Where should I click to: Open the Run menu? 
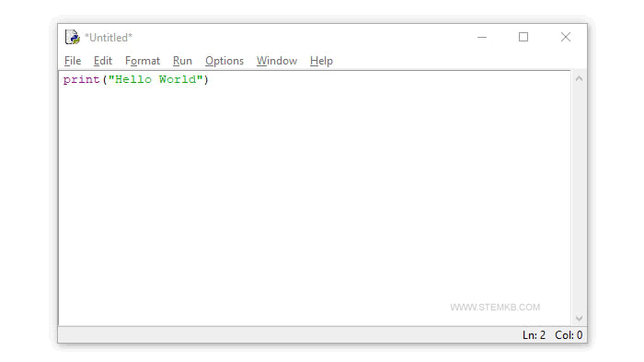[x=182, y=61]
